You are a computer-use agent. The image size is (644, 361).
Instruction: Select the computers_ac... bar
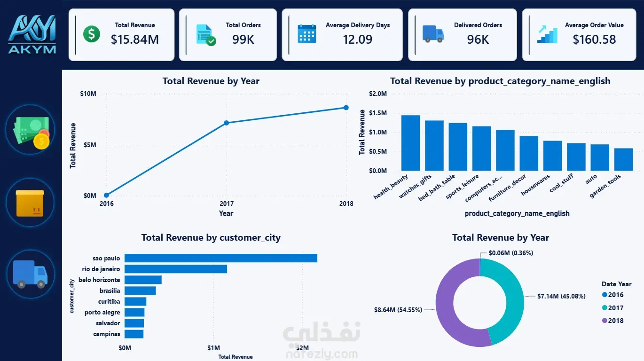point(505,150)
